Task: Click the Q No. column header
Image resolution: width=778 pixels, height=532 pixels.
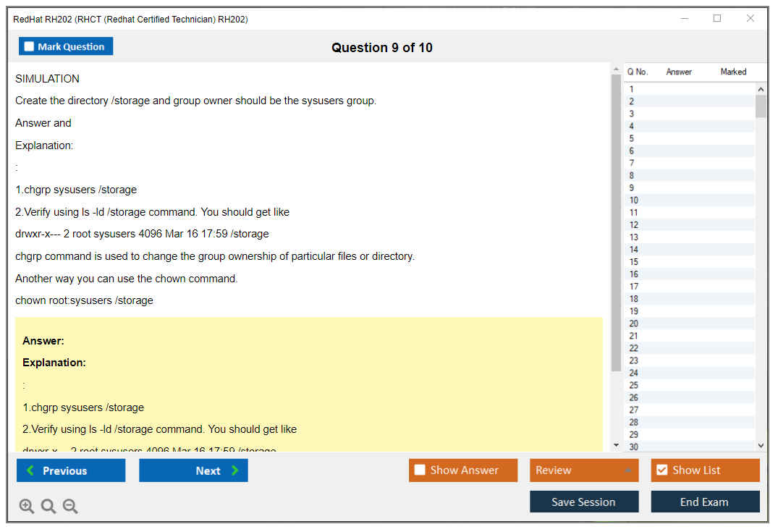Action: pos(638,72)
